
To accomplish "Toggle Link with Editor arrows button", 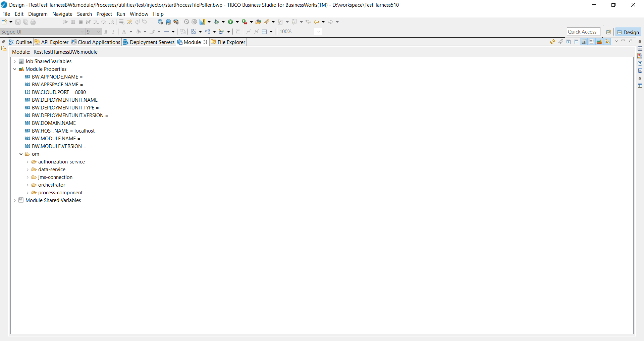I will (607, 42).
